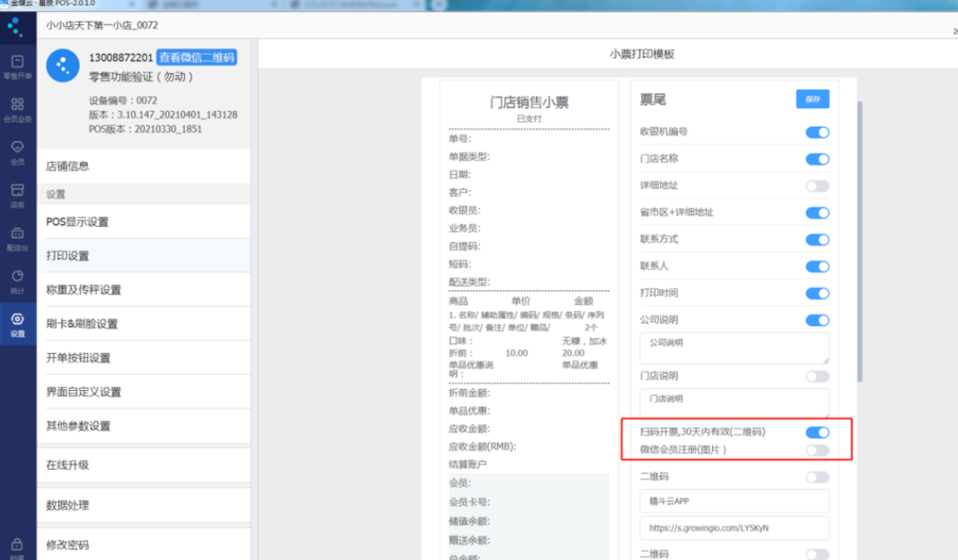Screen dimensions: 958x560
Task: Click the blue 保存 button
Action: (x=813, y=99)
